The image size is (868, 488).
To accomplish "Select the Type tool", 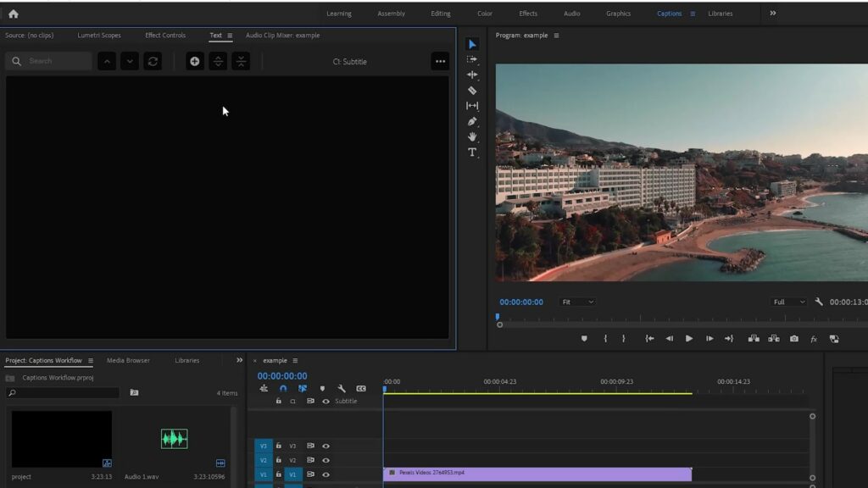I will pos(472,152).
